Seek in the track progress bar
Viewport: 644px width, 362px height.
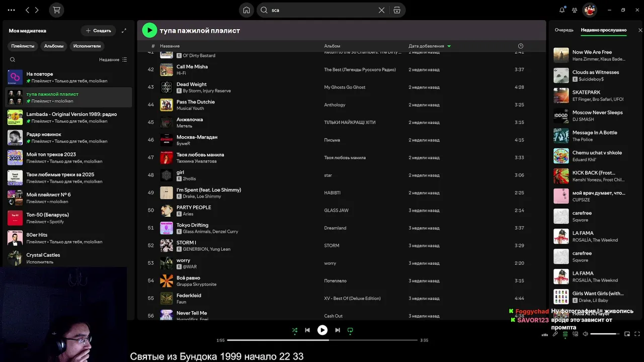point(323,340)
